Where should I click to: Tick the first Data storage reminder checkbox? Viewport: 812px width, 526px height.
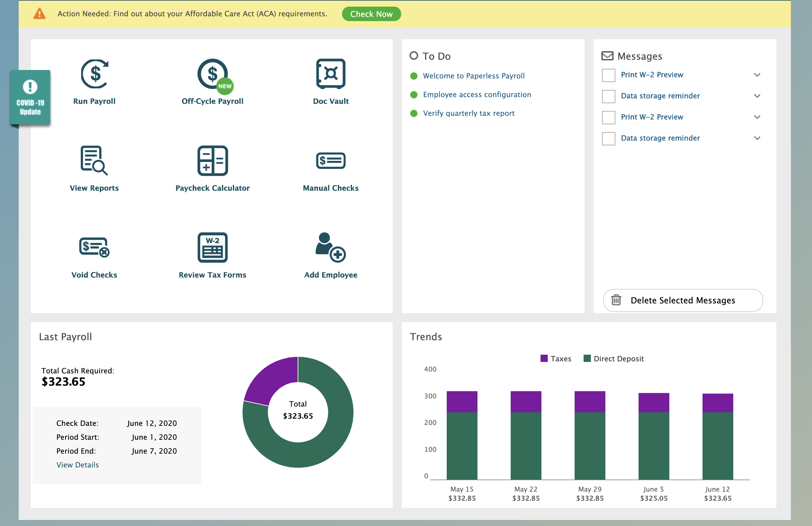(608, 96)
